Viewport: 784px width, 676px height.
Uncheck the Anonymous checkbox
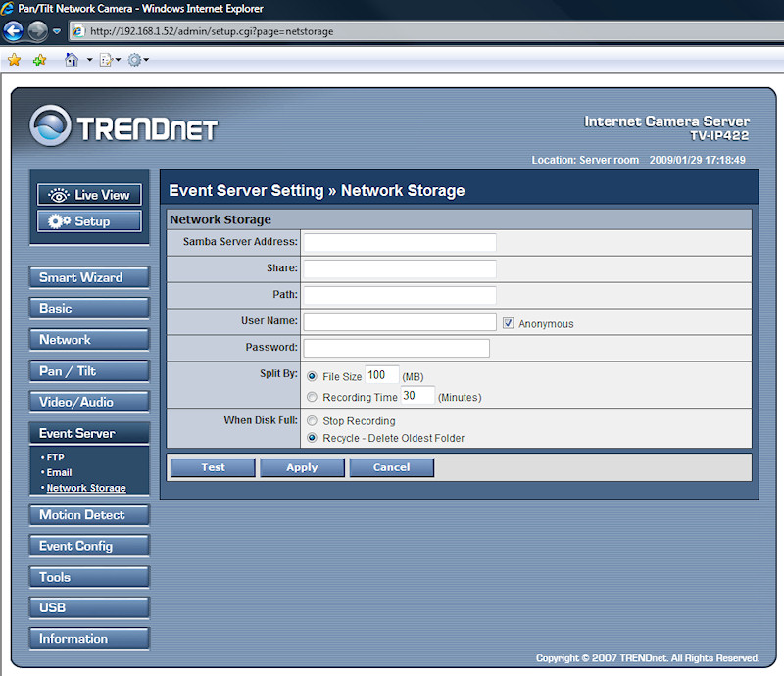[x=509, y=323]
